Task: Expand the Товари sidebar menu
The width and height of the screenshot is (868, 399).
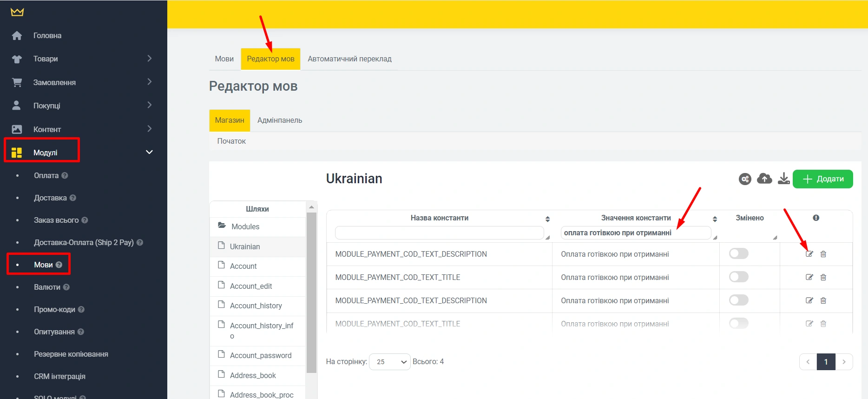Action: coord(149,59)
